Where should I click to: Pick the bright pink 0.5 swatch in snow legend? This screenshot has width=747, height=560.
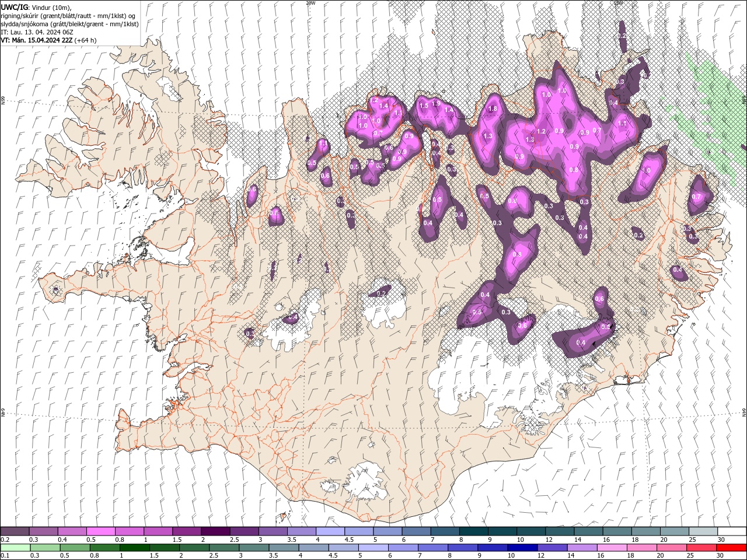click(100, 531)
